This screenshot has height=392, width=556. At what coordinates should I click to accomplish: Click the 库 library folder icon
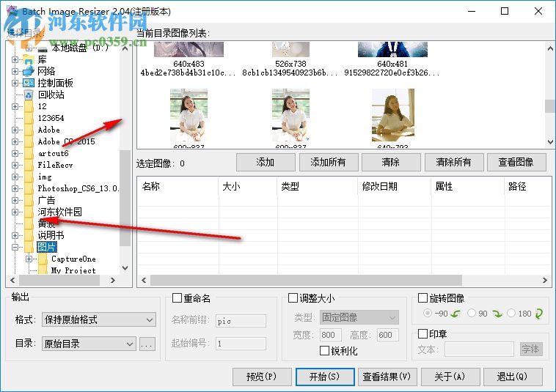(x=29, y=60)
